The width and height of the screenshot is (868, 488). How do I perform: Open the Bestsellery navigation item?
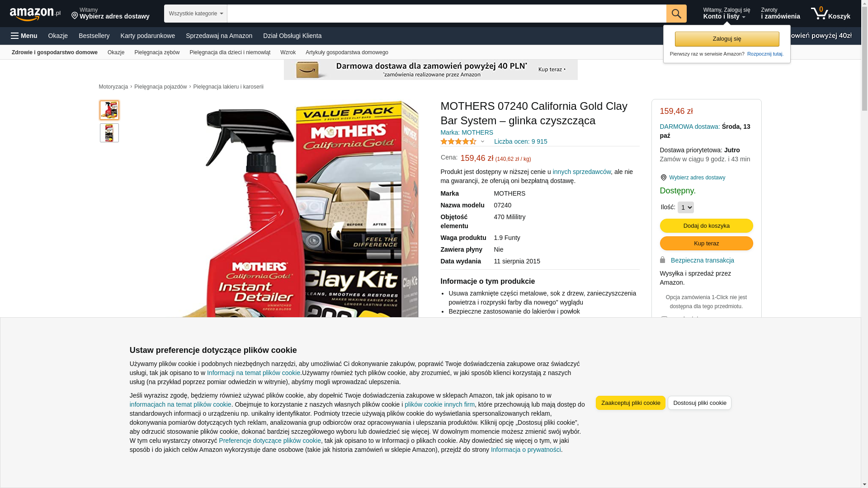coord(94,36)
